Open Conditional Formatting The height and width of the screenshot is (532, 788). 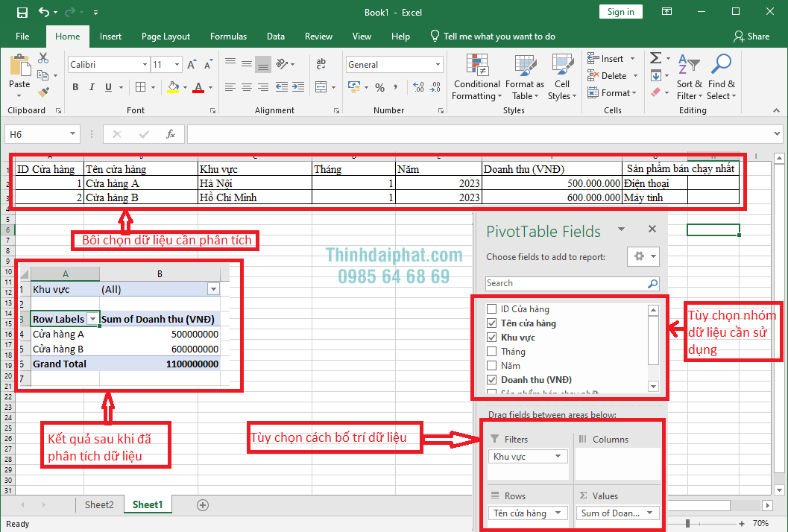476,77
